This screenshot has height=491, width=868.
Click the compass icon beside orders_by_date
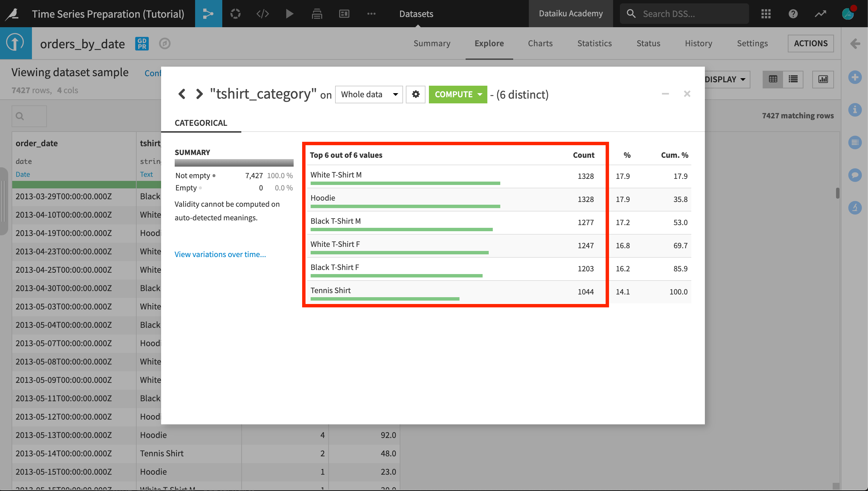(x=165, y=44)
